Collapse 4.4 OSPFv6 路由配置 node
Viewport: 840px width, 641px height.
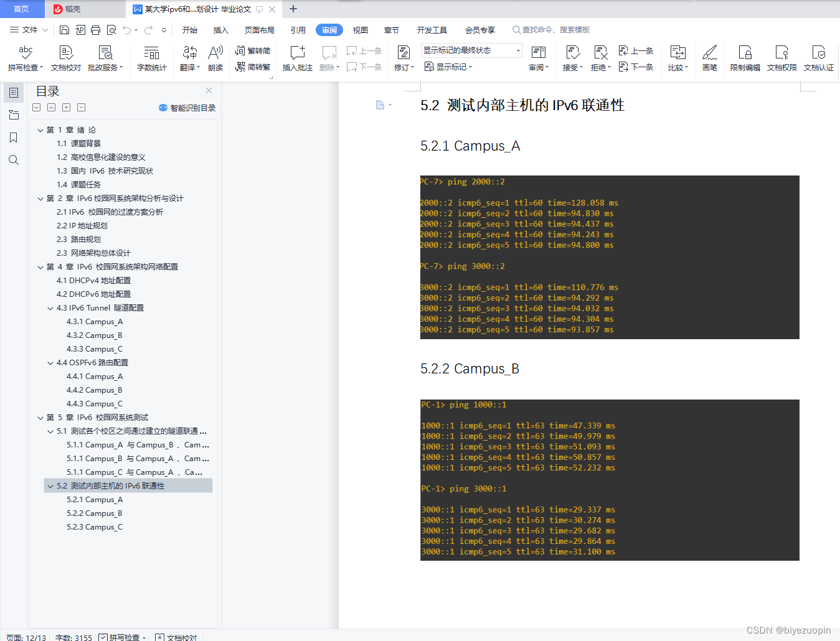(x=50, y=363)
